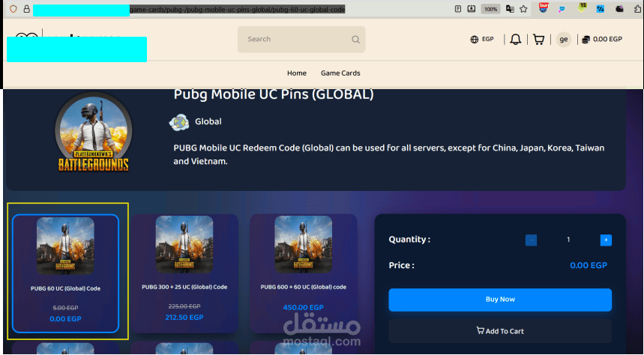Click 'Pubg Mobile UC Pins (GLOBAL)' heading
The width and height of the screenshot is (644, 355).
click(274, 94)
